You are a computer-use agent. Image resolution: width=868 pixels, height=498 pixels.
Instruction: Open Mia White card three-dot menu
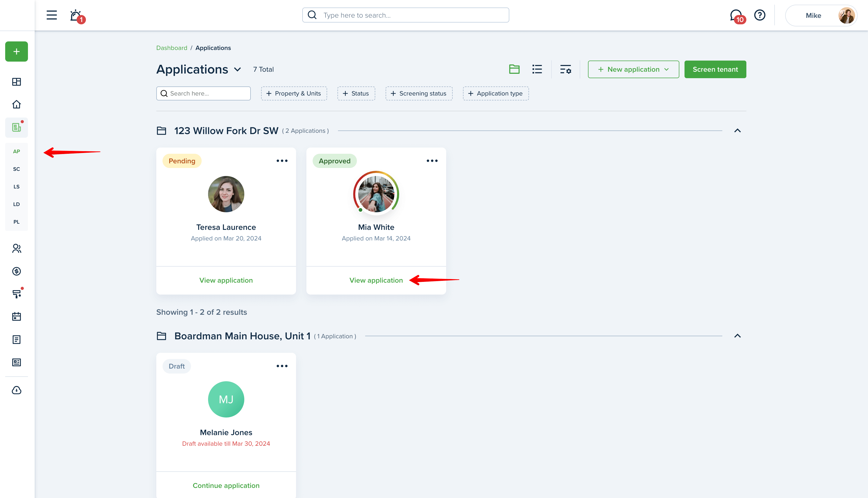pos(432,161)
